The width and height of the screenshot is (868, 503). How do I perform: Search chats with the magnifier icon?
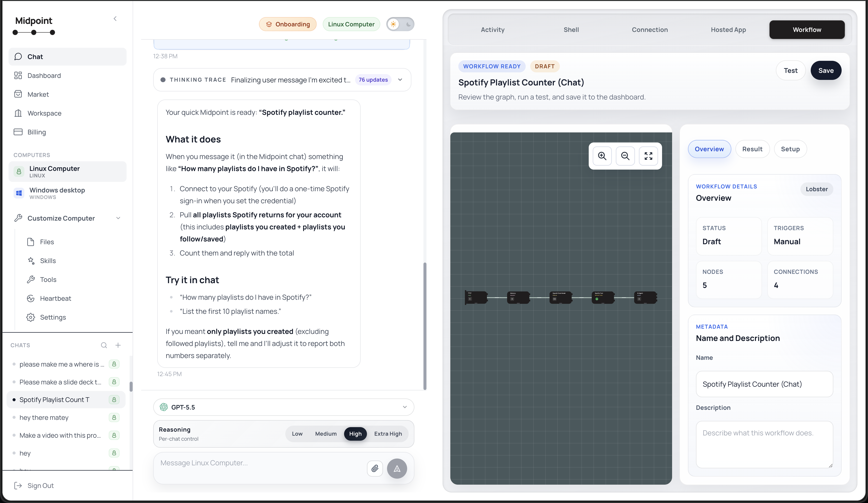pyautogui.click(x=104, y=345)
